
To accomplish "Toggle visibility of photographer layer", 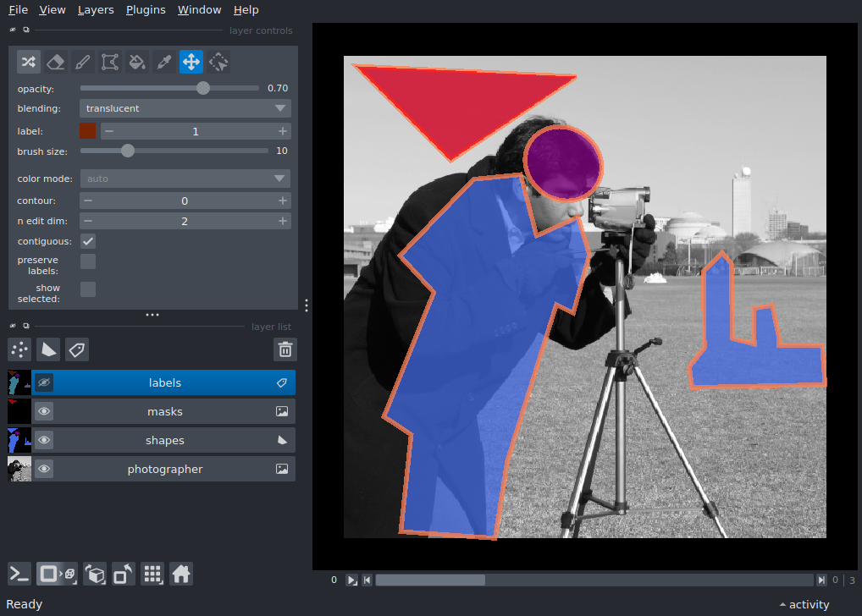I will 44,470.
